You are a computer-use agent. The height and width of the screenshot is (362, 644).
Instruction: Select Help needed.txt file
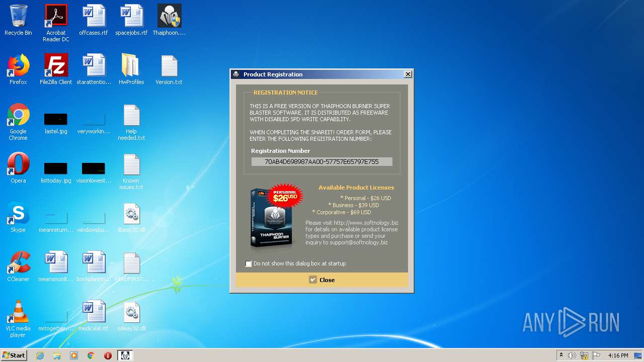(x=131, y=122)
